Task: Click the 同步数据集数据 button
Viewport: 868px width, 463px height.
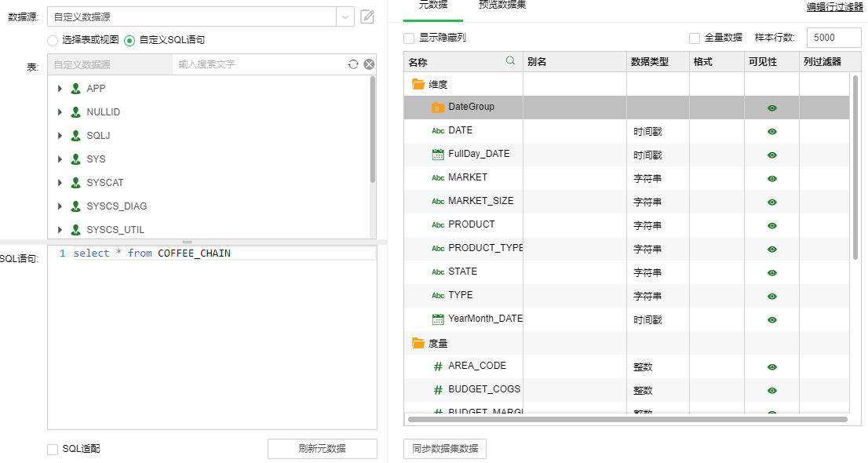Action: 445,449
